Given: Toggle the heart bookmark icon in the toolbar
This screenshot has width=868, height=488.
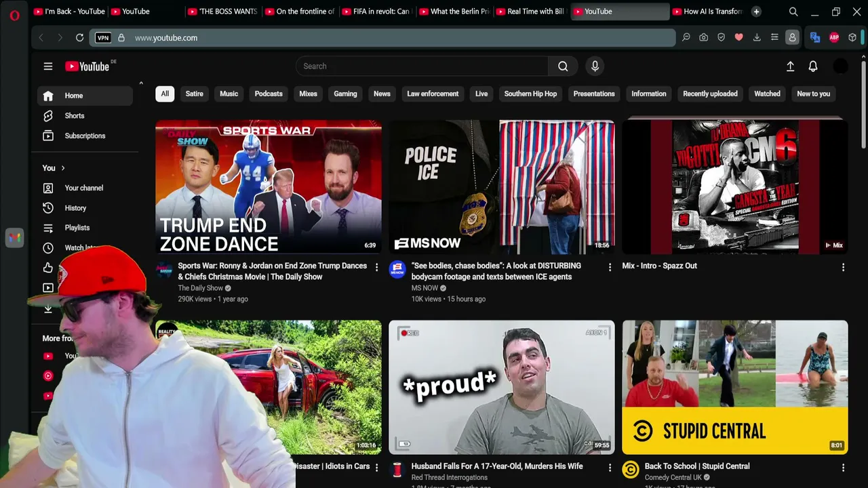Looking at the screenshot, I should pyautogui.click(x=739, y=38).
